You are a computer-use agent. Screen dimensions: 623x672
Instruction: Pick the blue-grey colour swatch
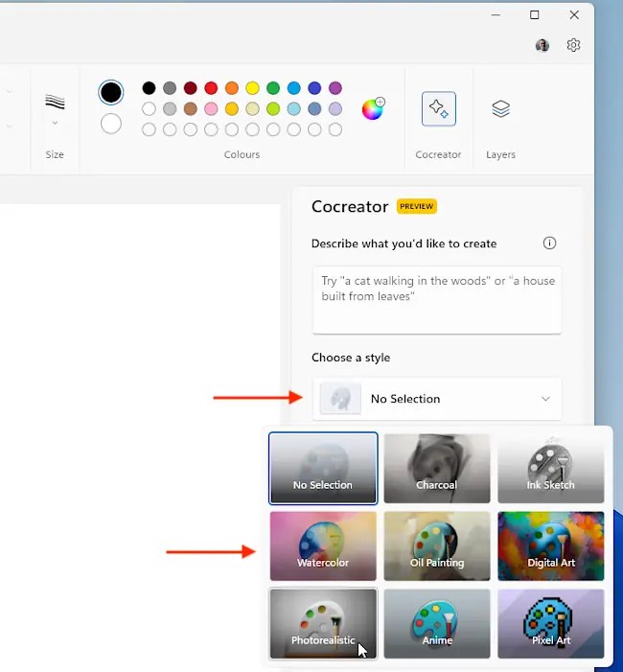tap(314, 109)
